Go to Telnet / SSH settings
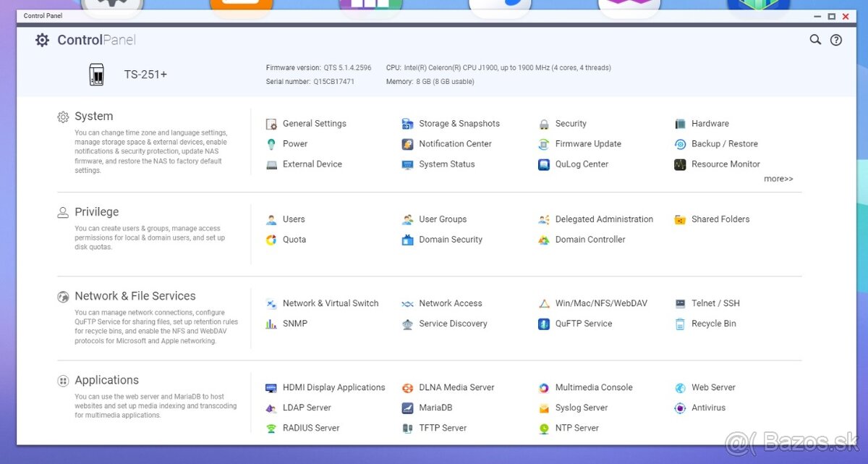The image size is (868, 464). (715, 303)
